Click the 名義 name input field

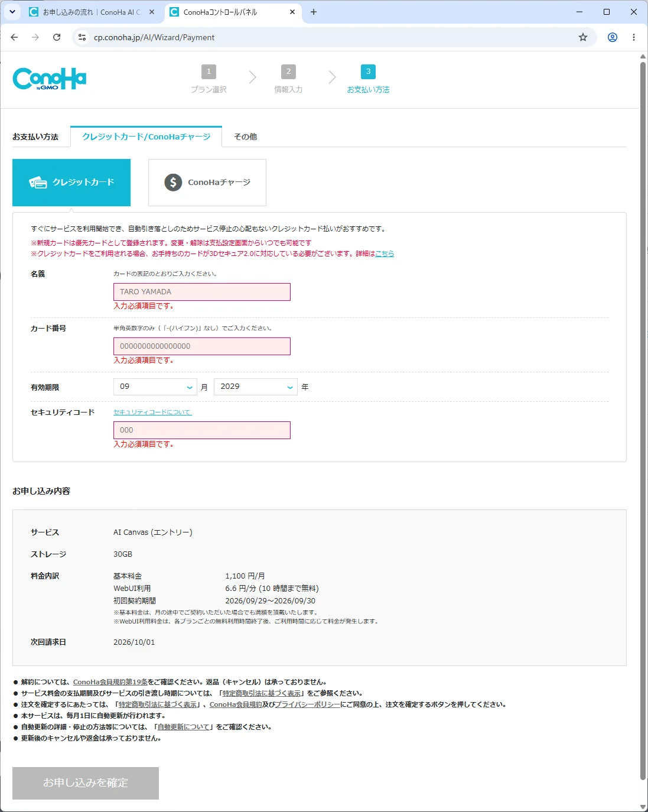(x=202, y=292)
